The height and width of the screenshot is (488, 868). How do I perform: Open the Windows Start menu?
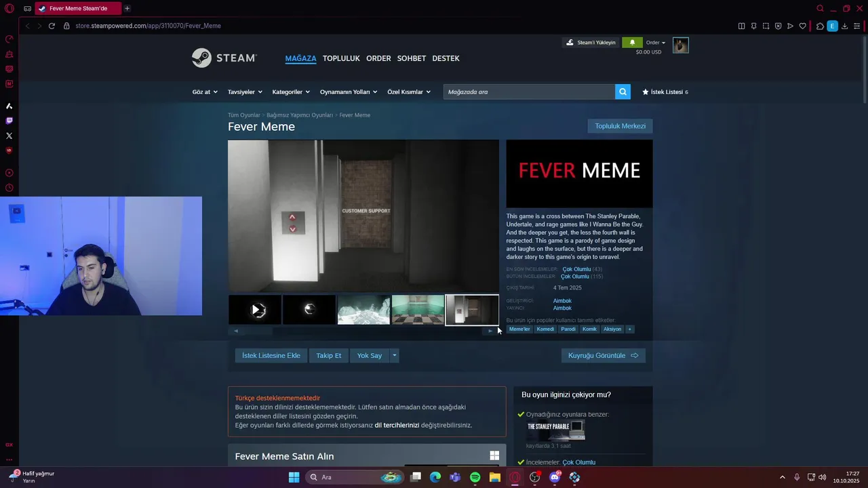294,477
